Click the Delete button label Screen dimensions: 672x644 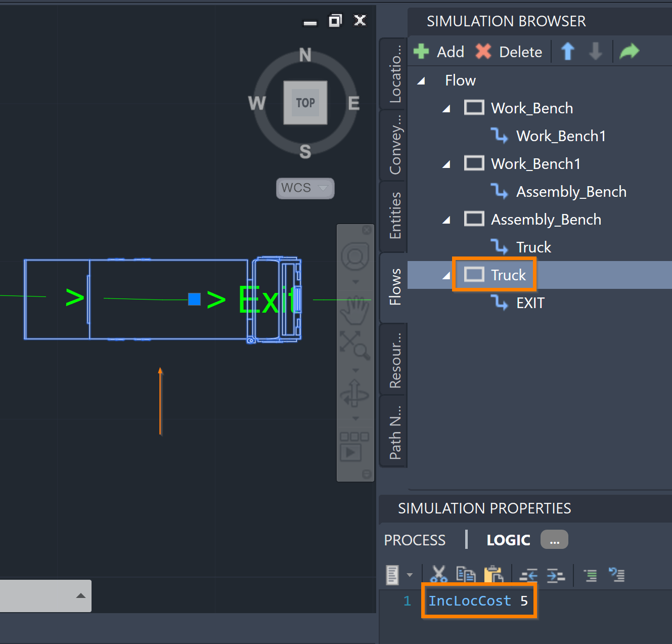pyautogui.click(x=520, y=52)
